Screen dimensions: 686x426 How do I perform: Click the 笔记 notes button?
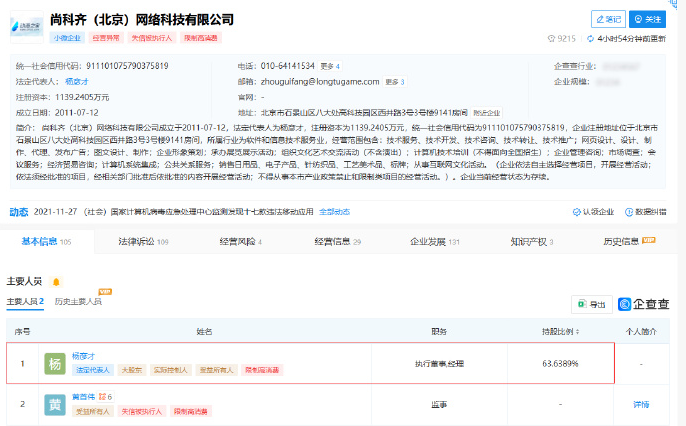tap(606, 19)
